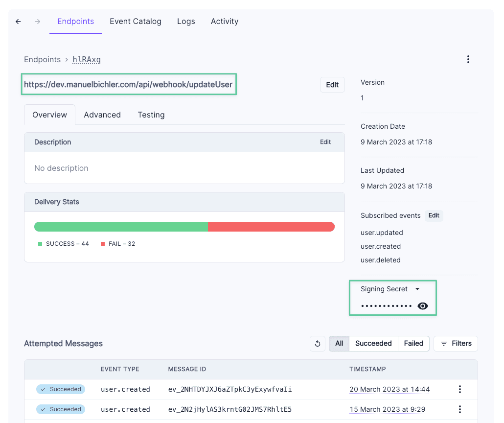This screenshot has width=504, height=423.
Task: Click the SUCCESS – 44 legend entry
Action: tap(64, 244)
